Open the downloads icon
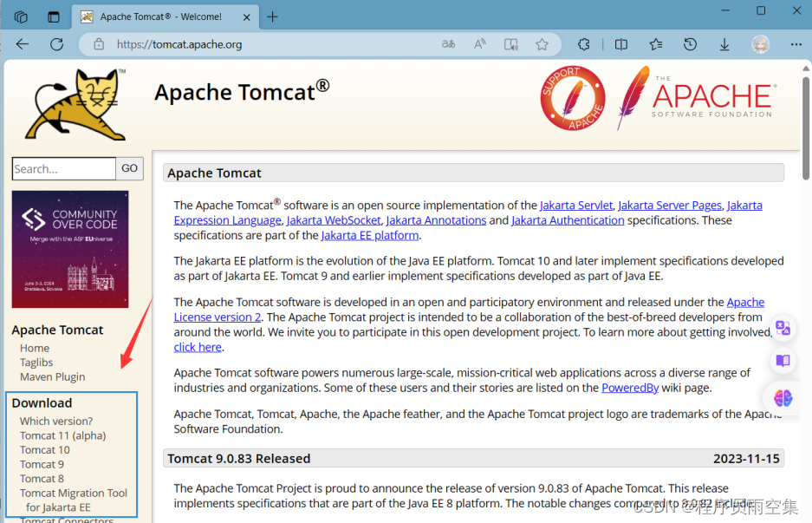The image size is (812, 523). (x=724, y=44)
